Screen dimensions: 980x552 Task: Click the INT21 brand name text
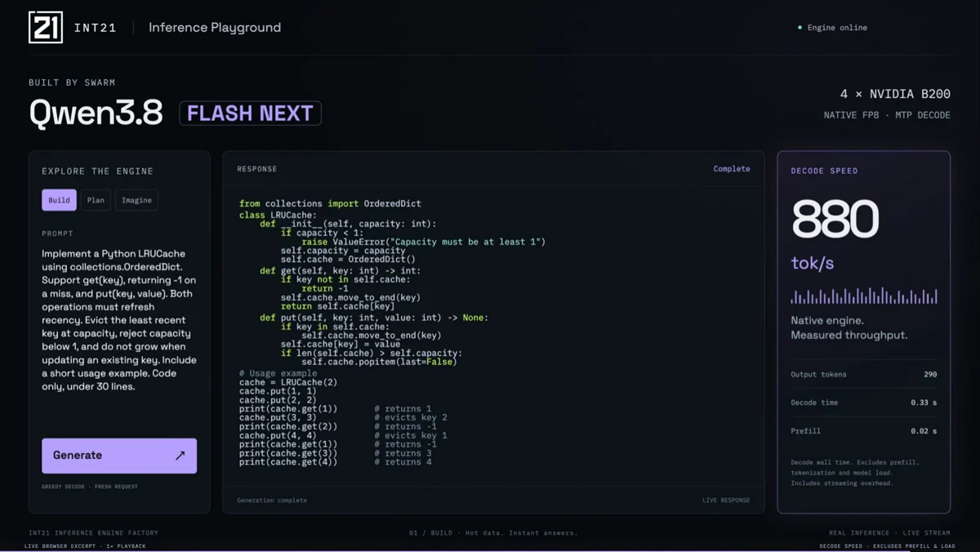pos(95,28)
